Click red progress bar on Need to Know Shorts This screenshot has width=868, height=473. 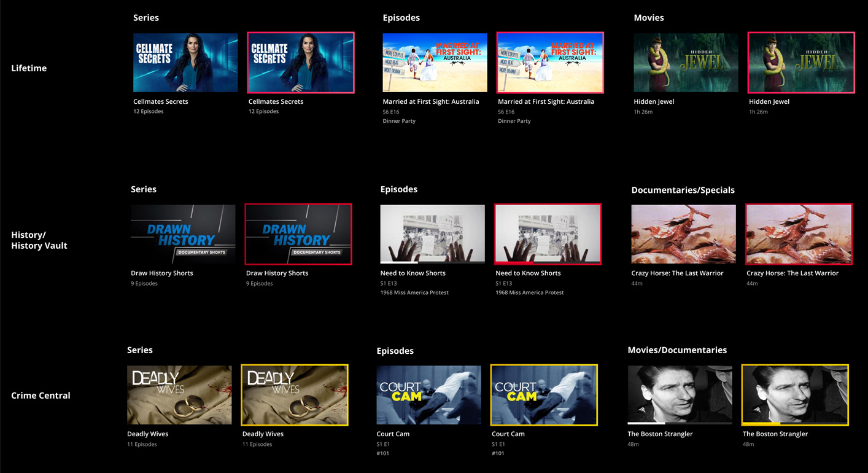(514, 262)
